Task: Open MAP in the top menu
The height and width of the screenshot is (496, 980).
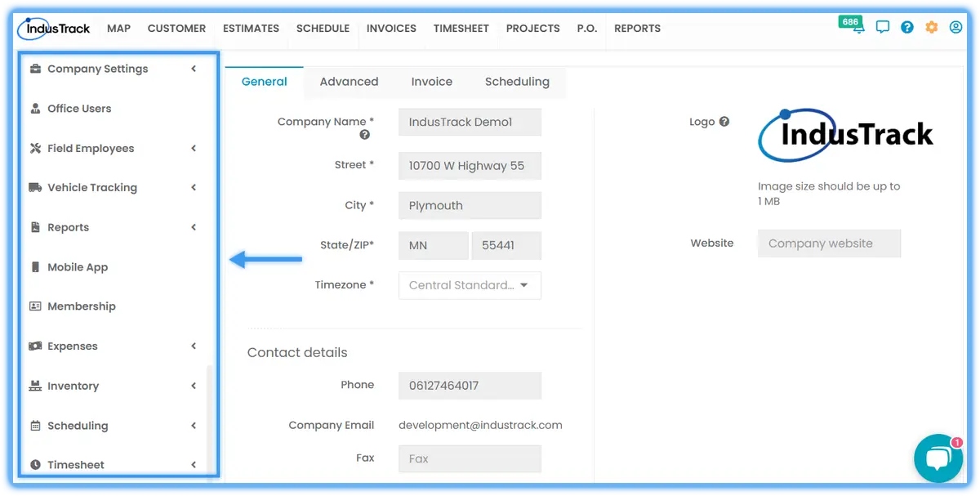Action: tap(118, 28)
